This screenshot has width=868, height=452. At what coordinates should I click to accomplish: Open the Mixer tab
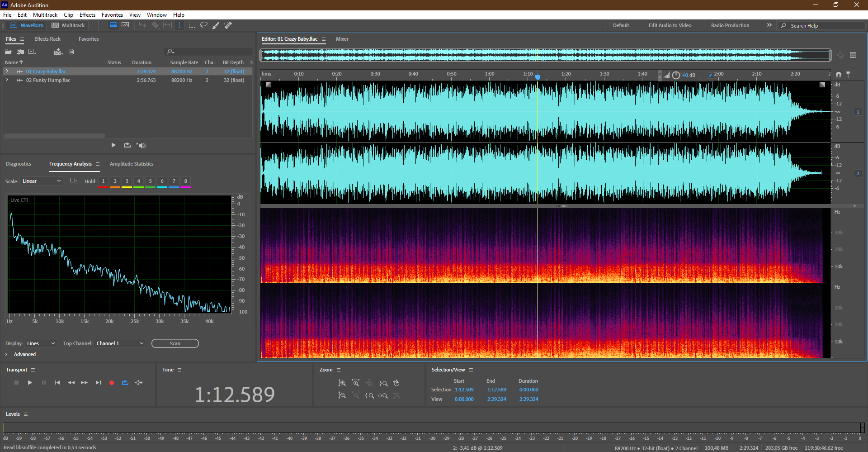[x=342, y=39]
